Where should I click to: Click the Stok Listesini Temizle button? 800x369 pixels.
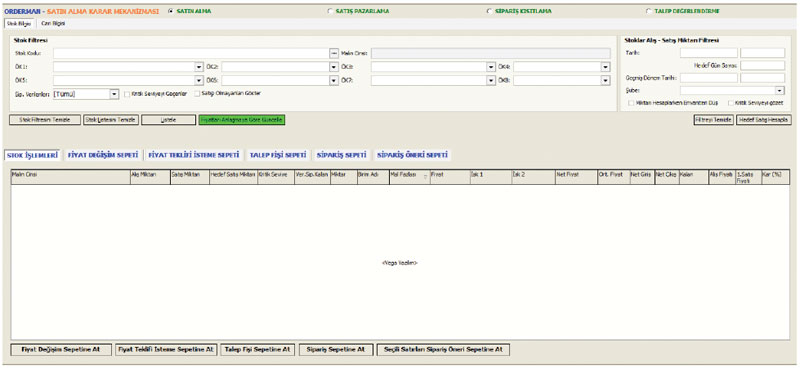pos(111,120)
